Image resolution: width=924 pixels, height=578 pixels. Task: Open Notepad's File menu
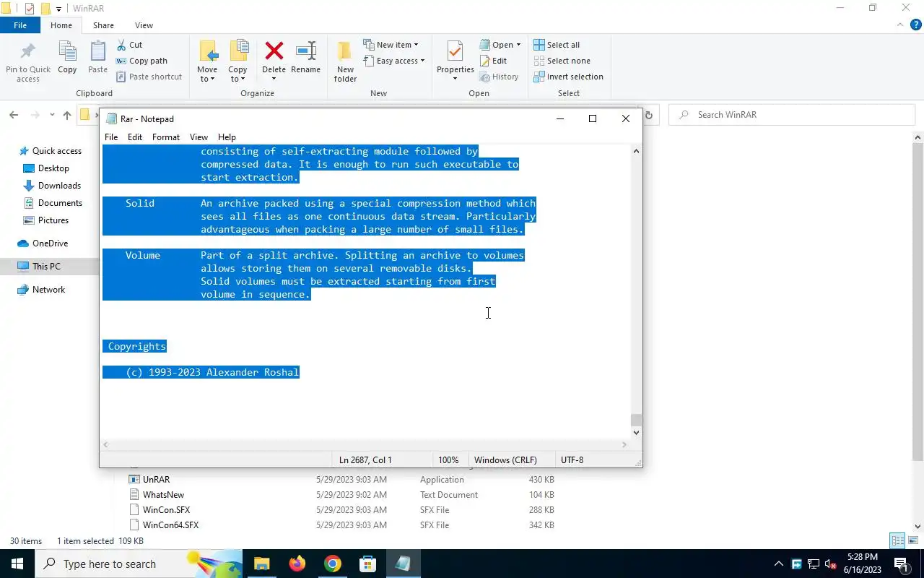click(x=111, y=137)
